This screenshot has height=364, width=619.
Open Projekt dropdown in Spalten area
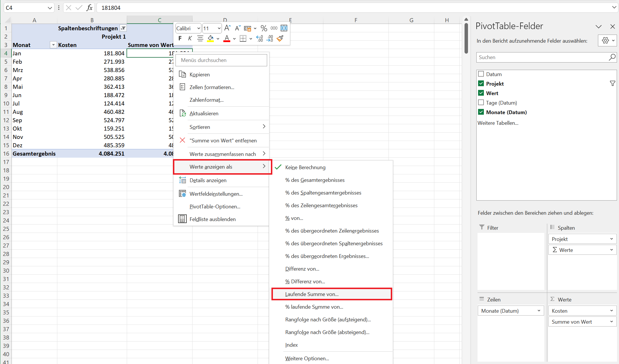(611, 239)
